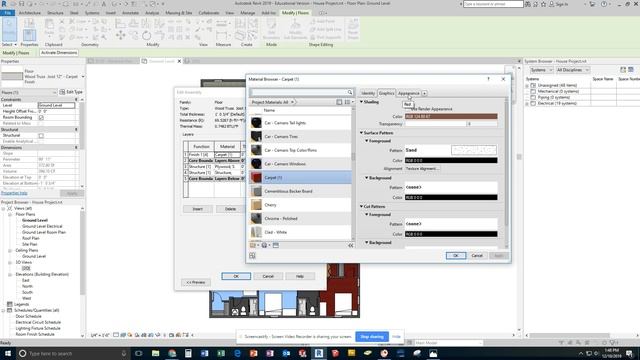Select the Rotate tool in Modify panel
The image size is (640, 360).
tap(147, 36)
